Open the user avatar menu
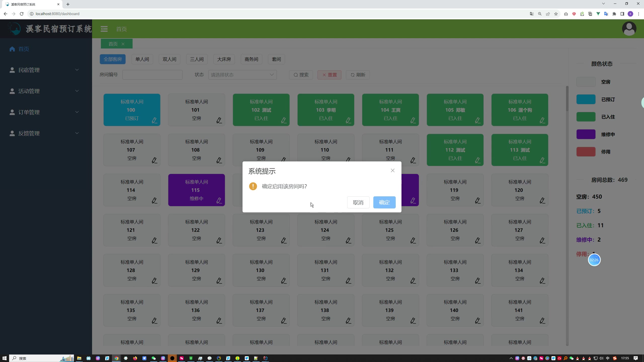The width and height of the screenshot is (644, 362). (x=629, y=29)
